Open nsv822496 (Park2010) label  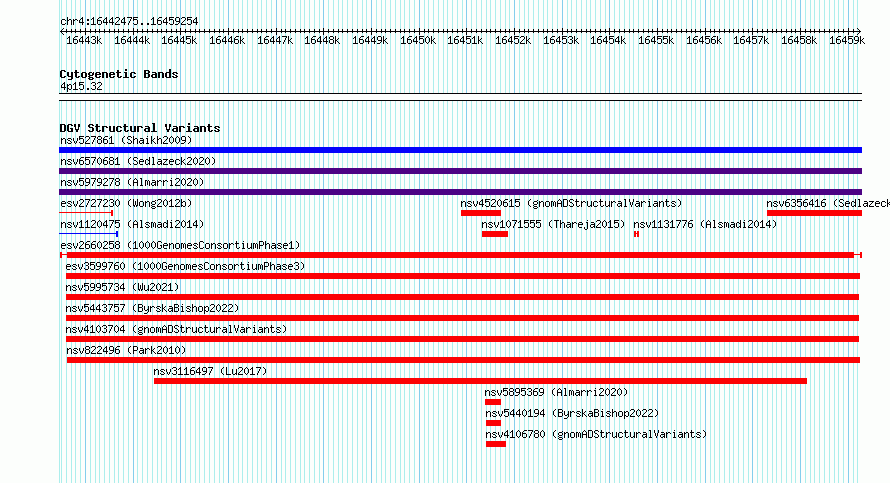tap(126, 350)
